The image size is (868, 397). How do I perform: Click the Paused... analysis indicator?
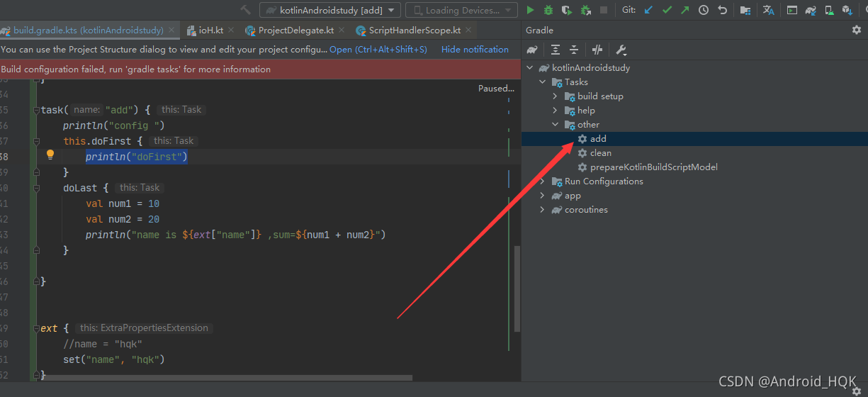click(496, 89)
